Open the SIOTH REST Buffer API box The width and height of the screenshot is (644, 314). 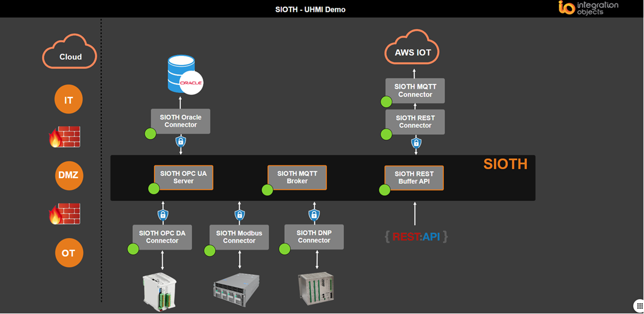point(414,178)
